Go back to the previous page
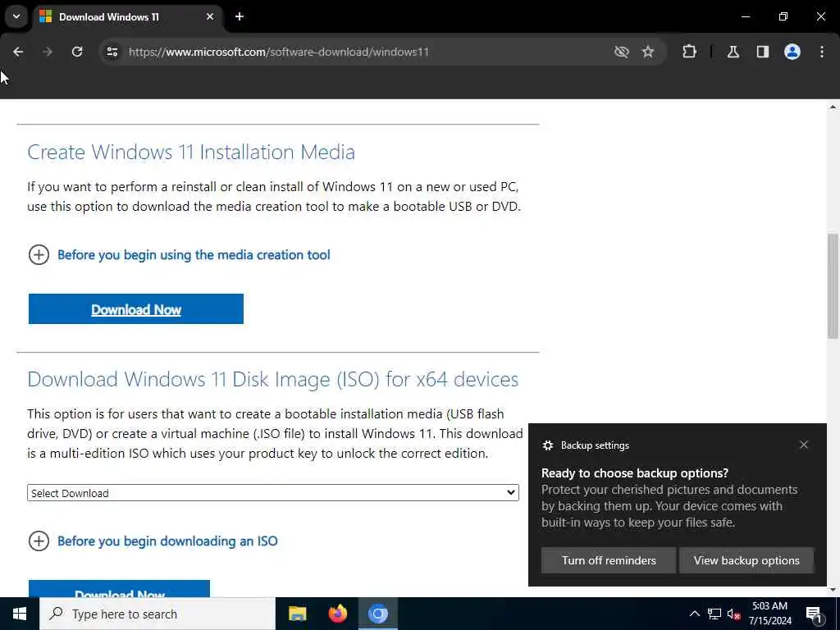Viewport: 840px width, 630px height. (18, 52)
